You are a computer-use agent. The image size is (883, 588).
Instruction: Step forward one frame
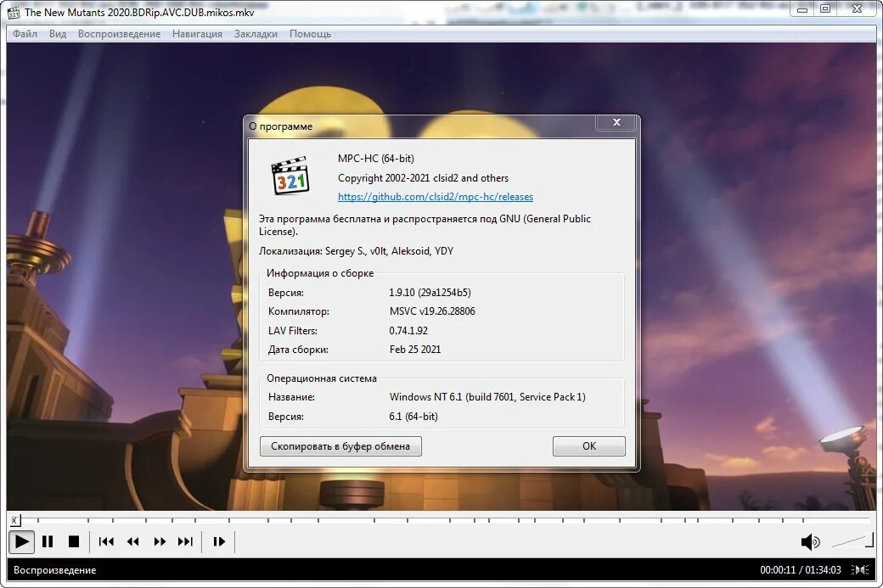(219, 541)
